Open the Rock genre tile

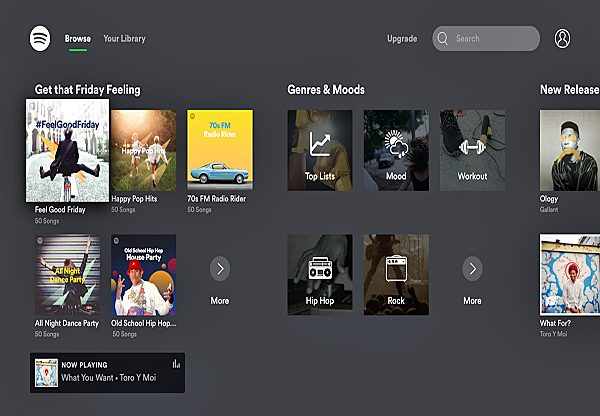click(x=396, y=274)
